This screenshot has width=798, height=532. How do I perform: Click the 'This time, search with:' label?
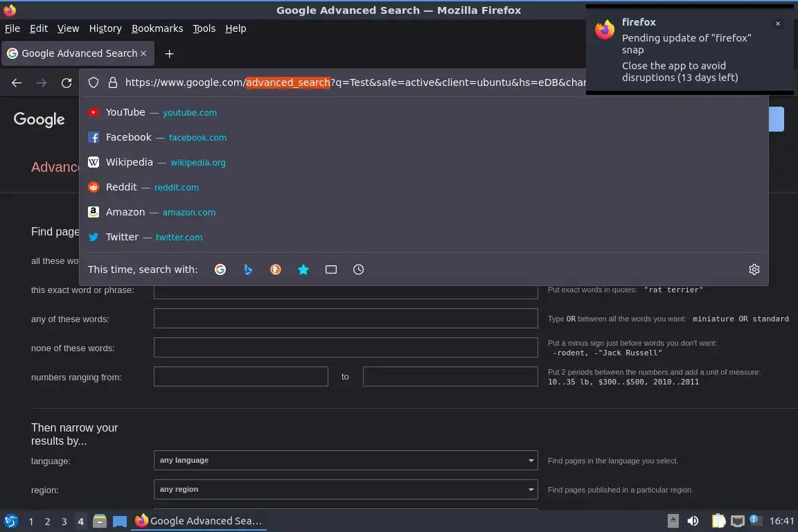(143, 269)
